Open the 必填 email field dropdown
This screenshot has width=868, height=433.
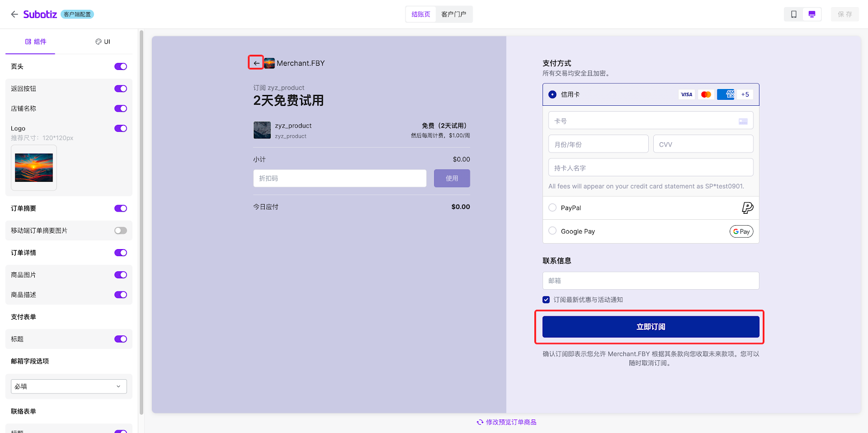(x=69, y=386)
